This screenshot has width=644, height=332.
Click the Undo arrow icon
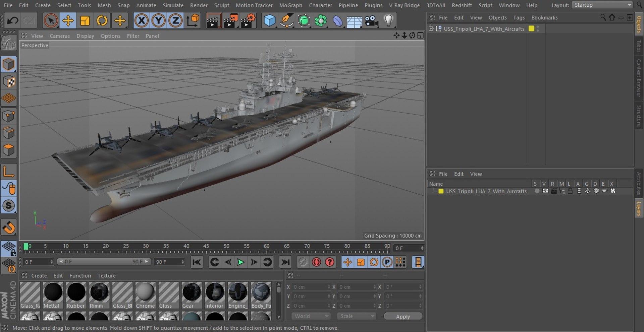(13, 21)
